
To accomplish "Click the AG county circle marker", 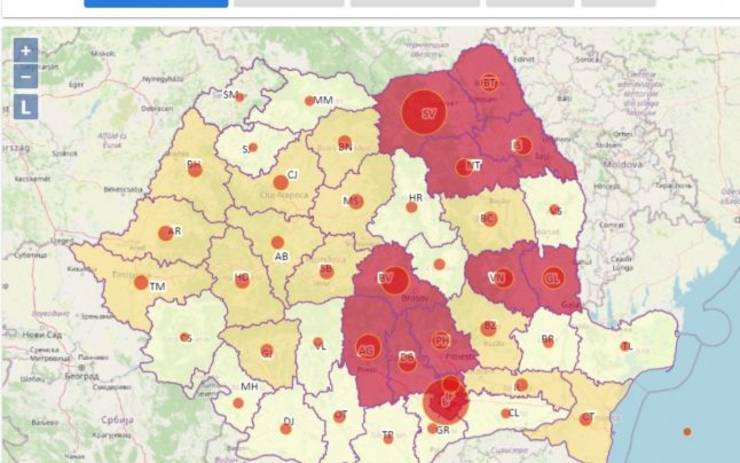I will (367, 348).
